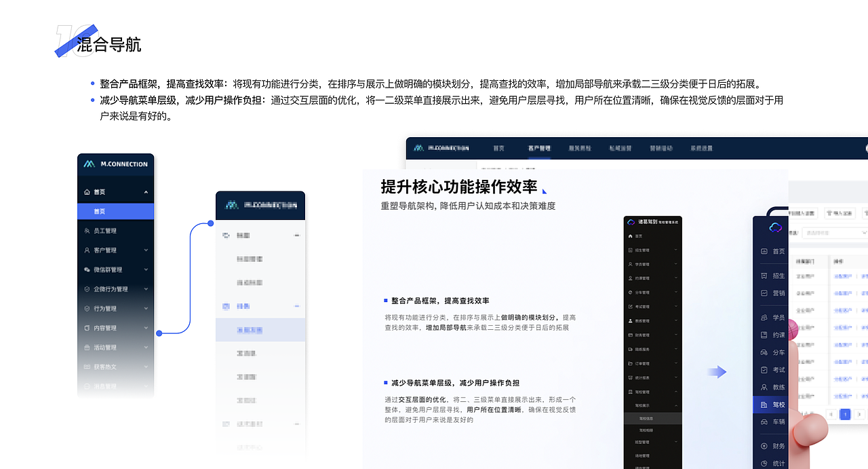Viewport: 868px width, 469px height.
Task: Select 驾校相册 in black sidebar
Action: [x=647, y=430]
